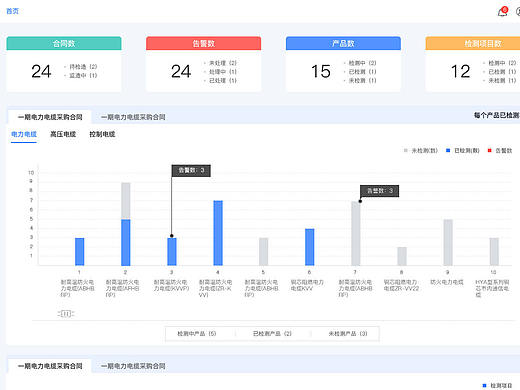Click the blue bar for product 6
The image size is (520, 390).
point(310,247)
